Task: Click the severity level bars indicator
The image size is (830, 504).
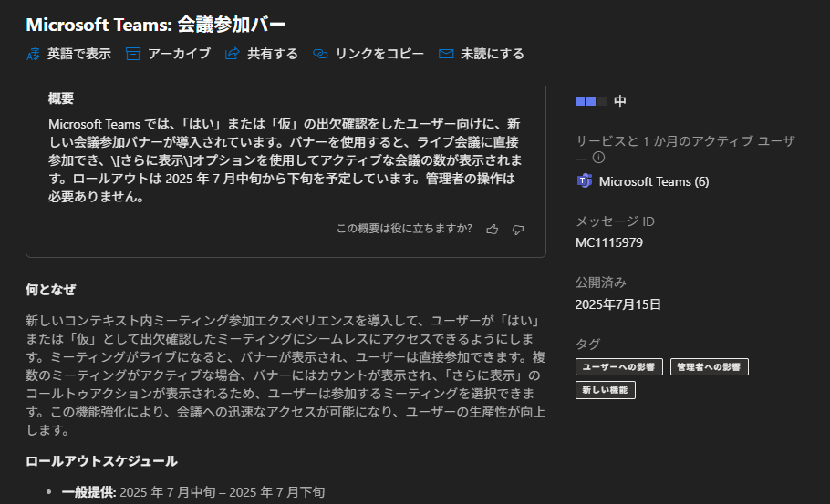Action: pyautogui.click(x=590, y=101)
